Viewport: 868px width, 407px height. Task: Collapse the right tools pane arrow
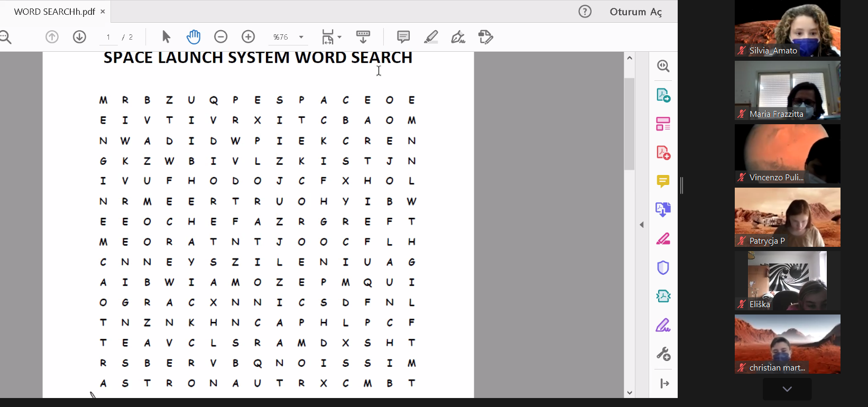pyautogui.click(x=642, y=225)
